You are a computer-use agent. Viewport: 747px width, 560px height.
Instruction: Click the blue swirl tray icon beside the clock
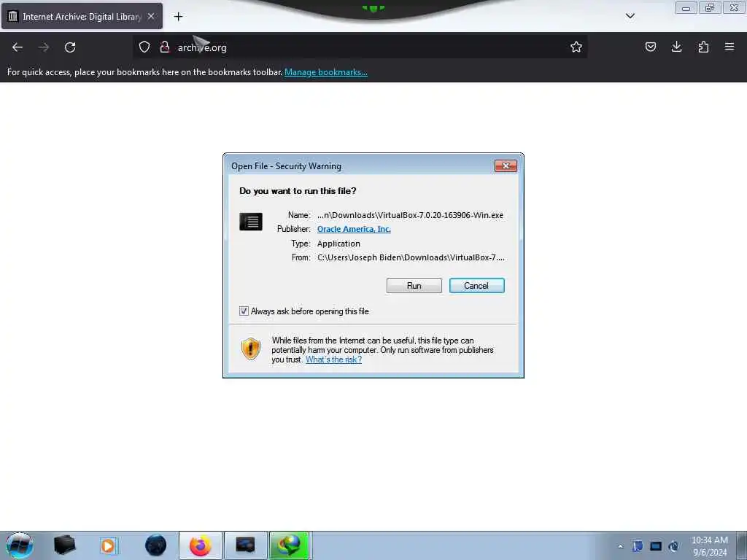[x=673, y=546]
